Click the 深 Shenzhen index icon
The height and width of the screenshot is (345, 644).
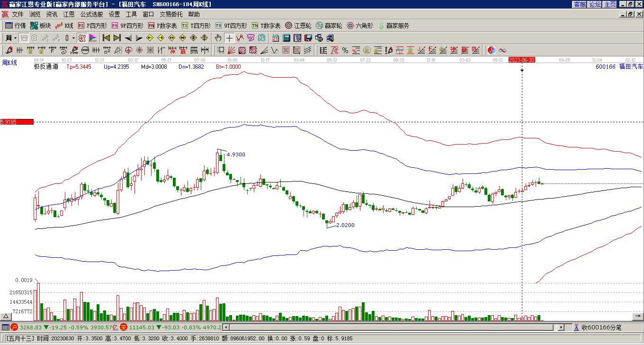(x=124, y=327)
